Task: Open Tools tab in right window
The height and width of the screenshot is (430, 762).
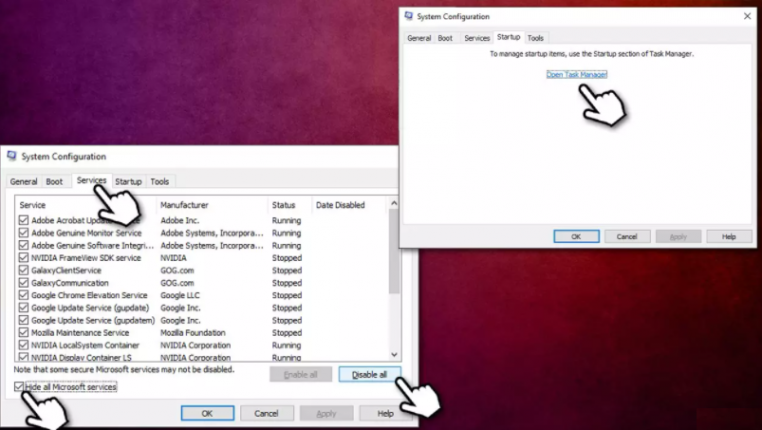Action: pyautogui.click(x=536, y=38)
